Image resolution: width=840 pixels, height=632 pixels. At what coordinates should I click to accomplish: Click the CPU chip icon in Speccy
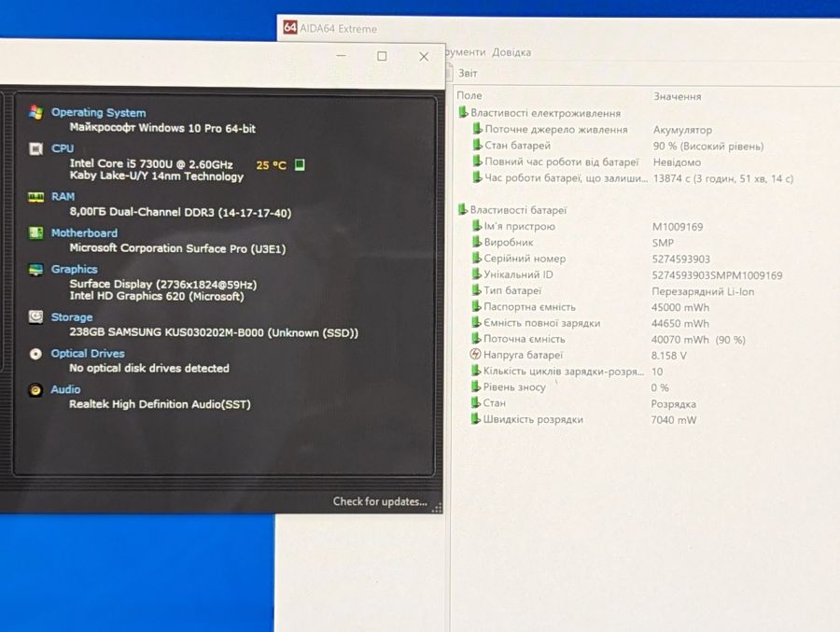pos(35,148)
